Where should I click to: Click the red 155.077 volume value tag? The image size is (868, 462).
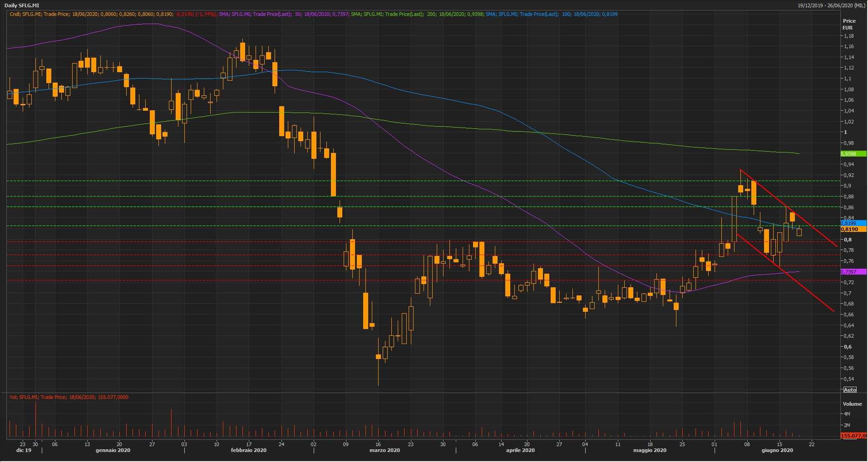(853, 436)
